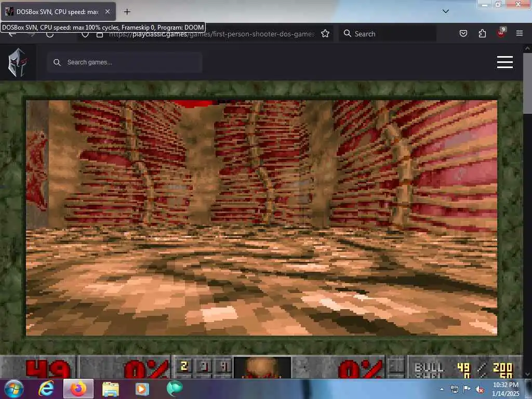532x399 pixels.
Task: Select the Firefox taskbar button
Action: pyautogui.click(x=78, y=389)
